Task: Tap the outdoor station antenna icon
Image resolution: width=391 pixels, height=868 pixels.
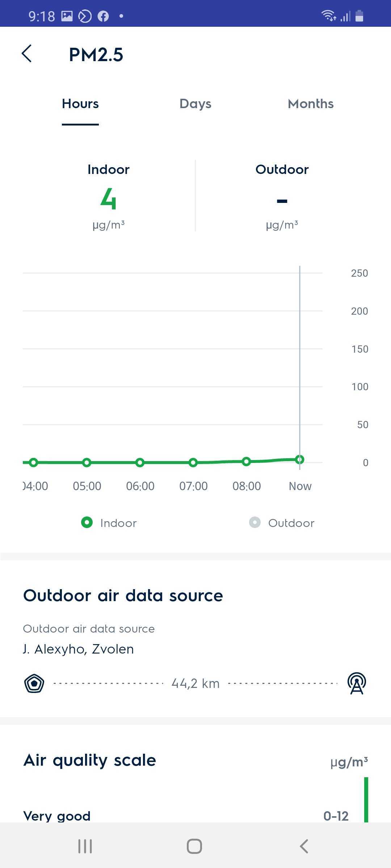Action: tap(357, 684)
